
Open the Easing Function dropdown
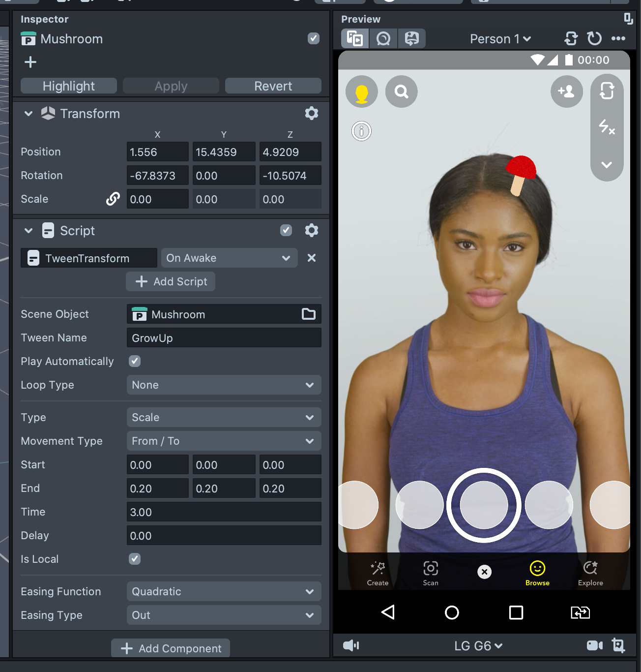pos(224,592)
